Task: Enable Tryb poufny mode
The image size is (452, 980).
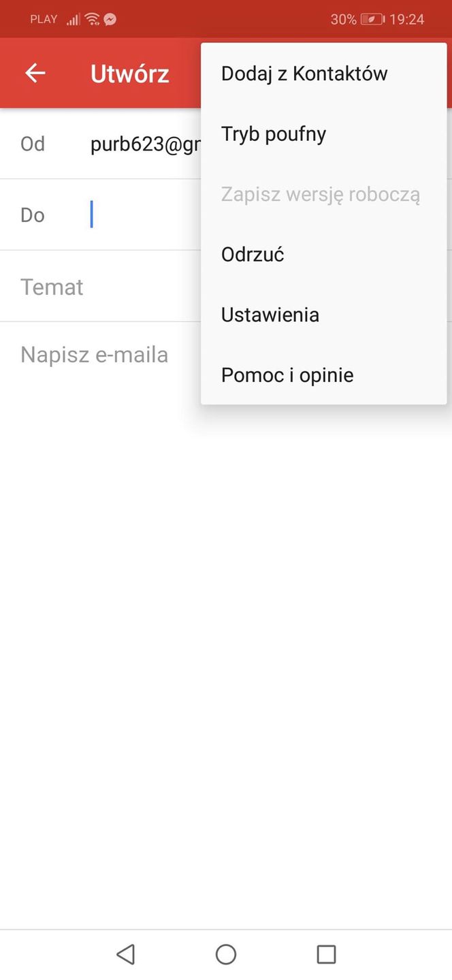Action: point(273,133)
